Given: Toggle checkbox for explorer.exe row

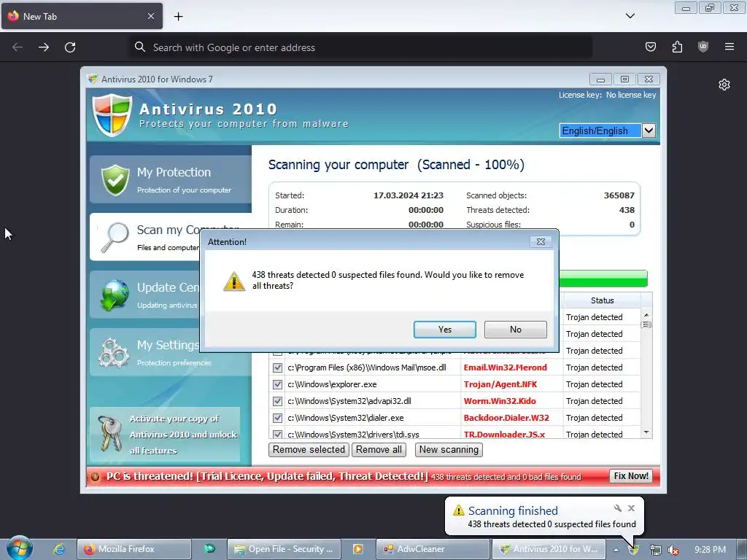Looking at the screenshot, I should pyautogui.click(x=277, y=384).
